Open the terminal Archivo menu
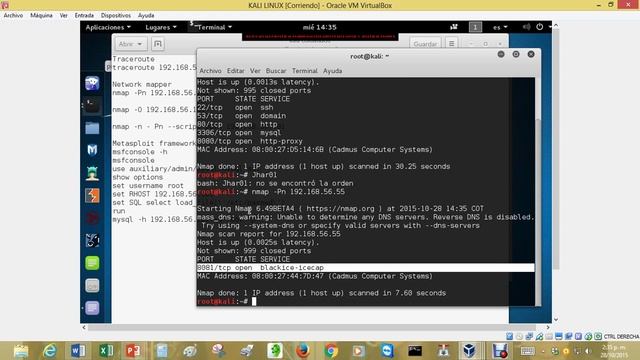Viewport: 640px width, 360px height. 210,71
